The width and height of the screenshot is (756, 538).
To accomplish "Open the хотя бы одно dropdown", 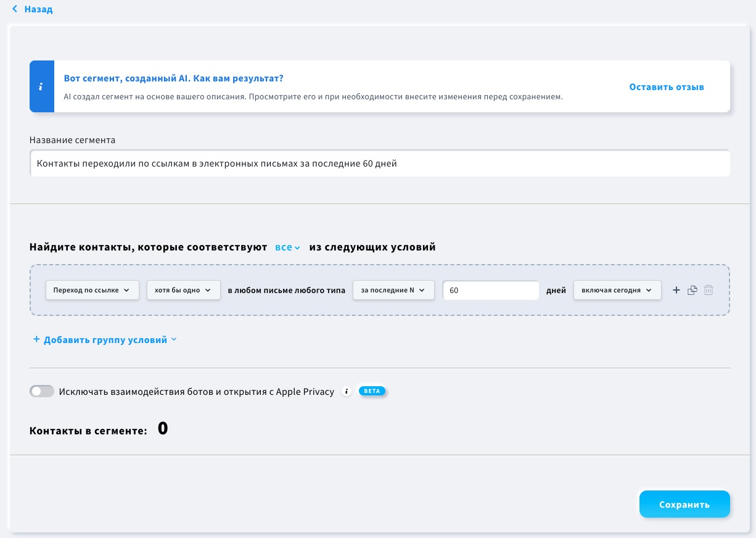I will (x=183, y=290).
